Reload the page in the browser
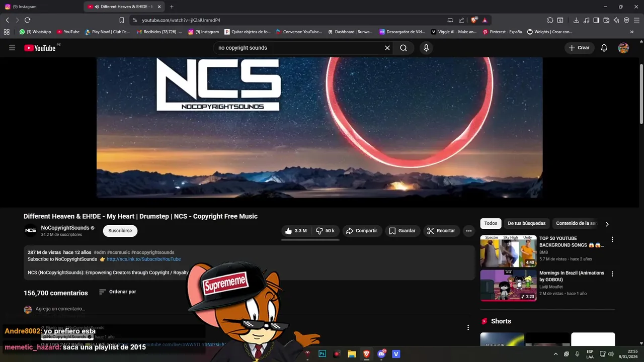Image resolution: width=644 pixels, height=362 pixels. [x=27, y=20]
